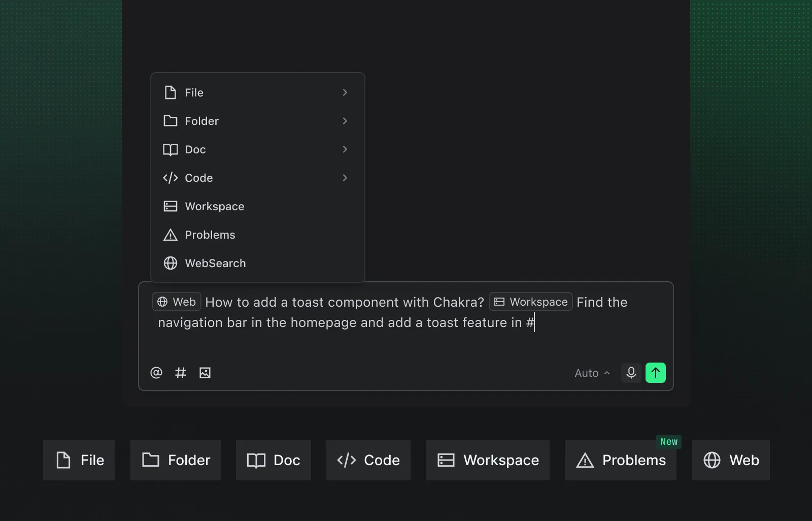Click the # context icon below the prompt
This screenshot has height=521, width=812.
(x=181, y=373)
